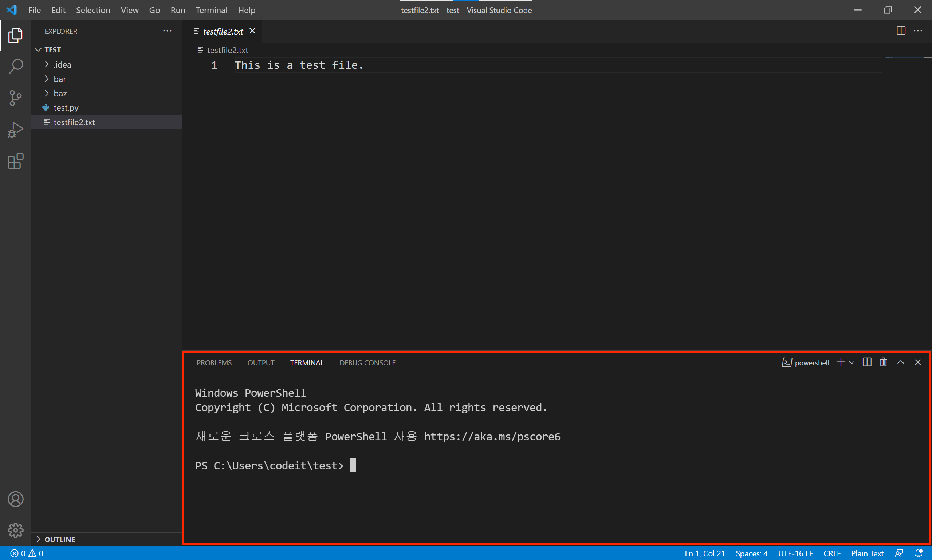Open test.py in the explorer
Viewport: 932px width, 560px height.
click(66, 108)
